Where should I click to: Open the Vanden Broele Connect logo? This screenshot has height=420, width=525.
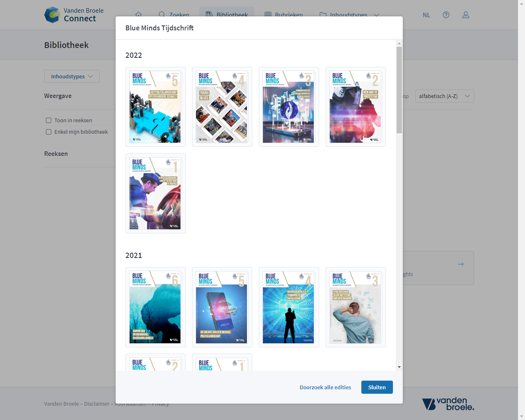pos(74,15)
